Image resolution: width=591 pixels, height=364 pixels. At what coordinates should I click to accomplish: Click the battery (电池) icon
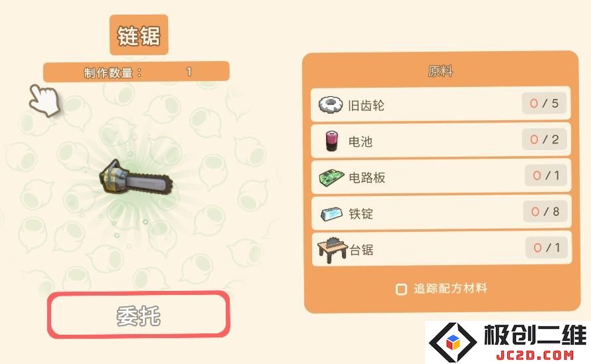(331, 141)
